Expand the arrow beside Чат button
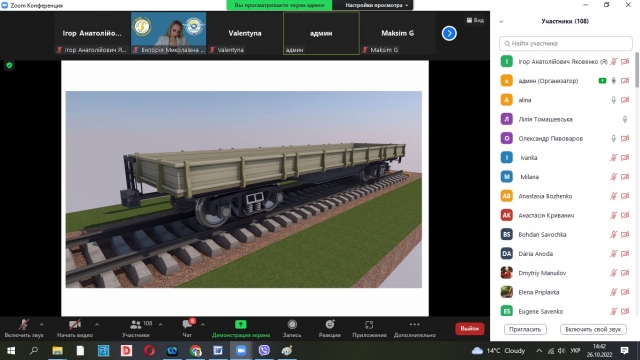Viewport: 640px width, 360px height. (x=203, y=324)
